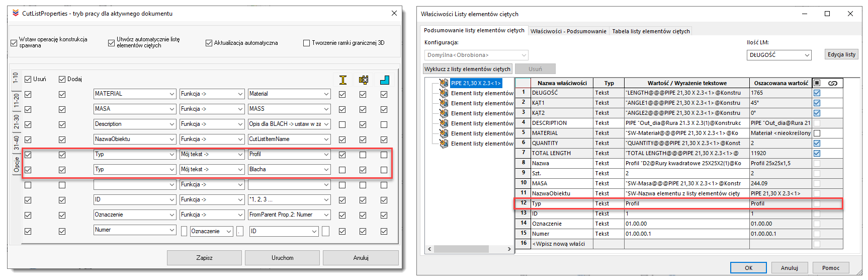This screenshot has height=280, width=868.
Task: Toggle 'Tworzenie ramki granicznej 3D' checkbox
Action: click(x=306, y=43)
